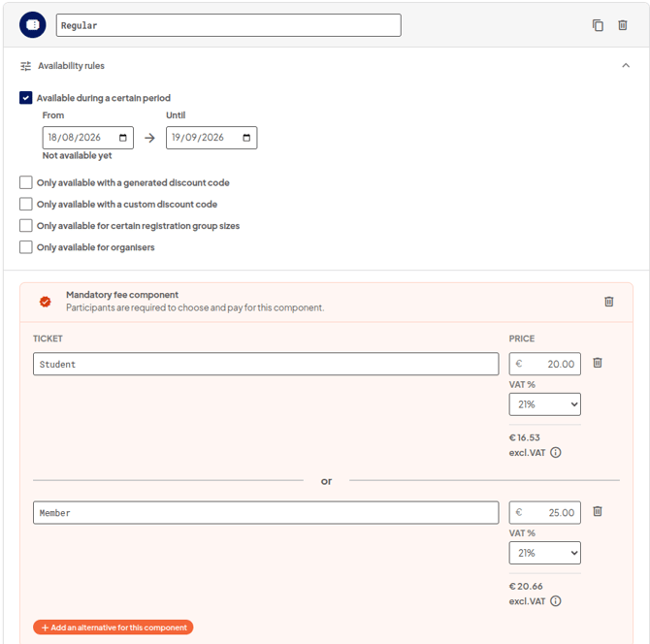Check Only available for certain registration group sizes
Viewport: 650px width, 644px height.
point(25,225)
